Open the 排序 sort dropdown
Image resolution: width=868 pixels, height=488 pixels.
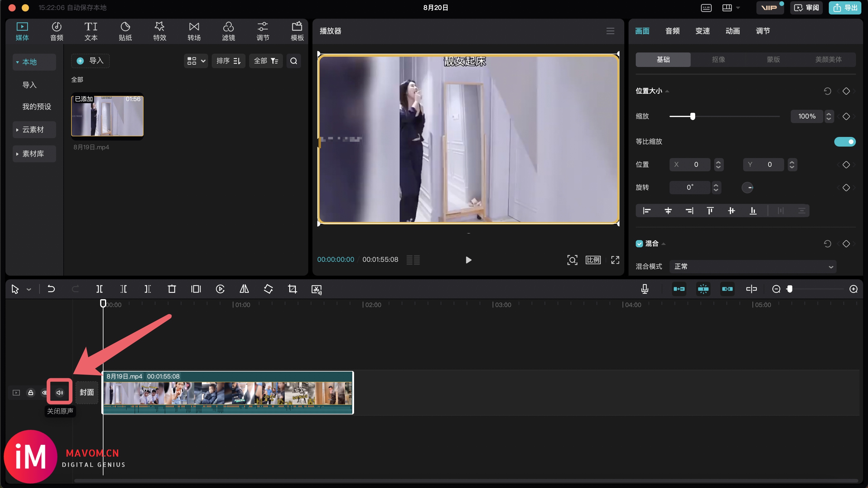coord(228,61)
